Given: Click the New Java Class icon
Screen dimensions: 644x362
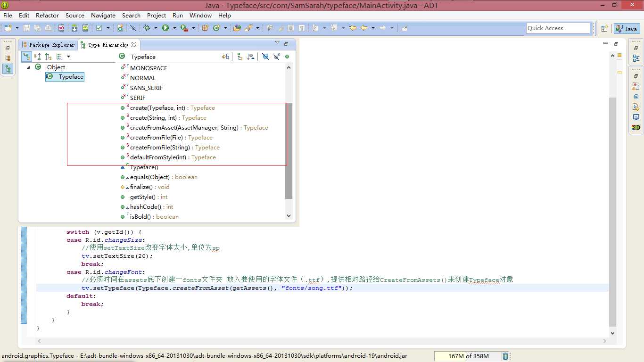Looking at the screenshot, I should [216, 28].
